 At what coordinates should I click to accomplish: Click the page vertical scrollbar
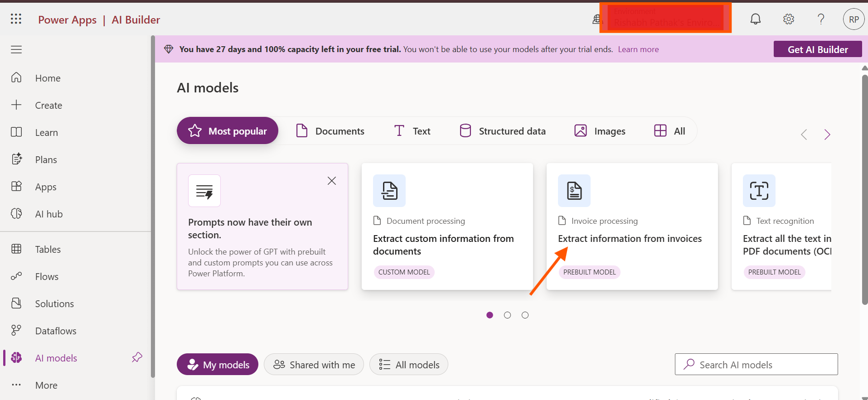[864, 190]
